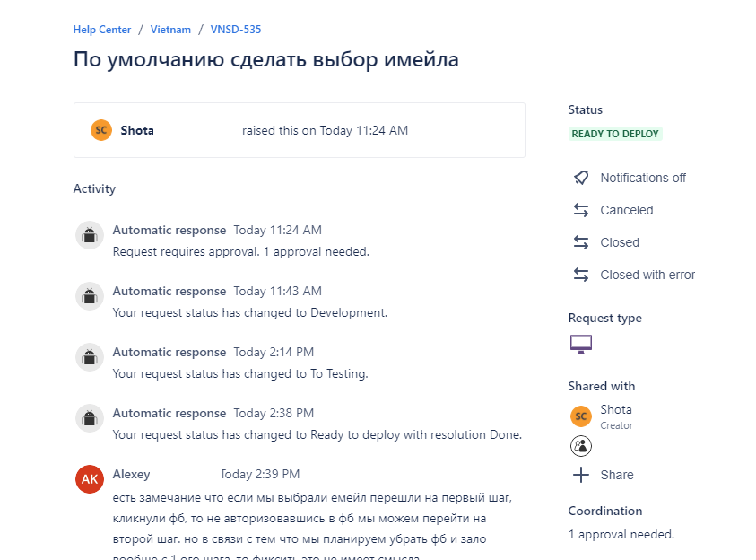Click the plus icon next to Share
Image resolution: width=756 pixels, height=560 pixels.
tap(581, 475)
